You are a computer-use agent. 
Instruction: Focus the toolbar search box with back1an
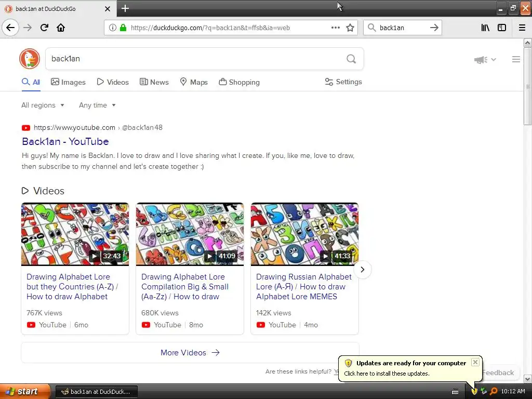click(402, 28)
